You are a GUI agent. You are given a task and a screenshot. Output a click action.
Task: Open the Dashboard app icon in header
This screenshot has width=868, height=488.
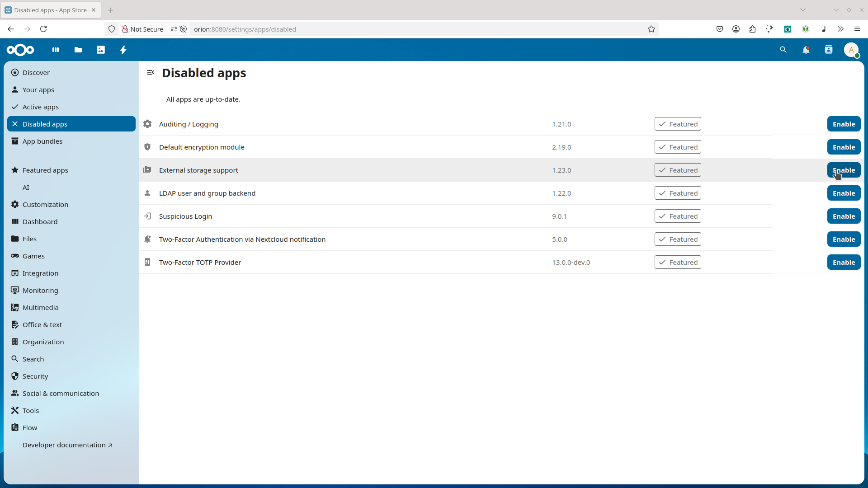(56, 50)
